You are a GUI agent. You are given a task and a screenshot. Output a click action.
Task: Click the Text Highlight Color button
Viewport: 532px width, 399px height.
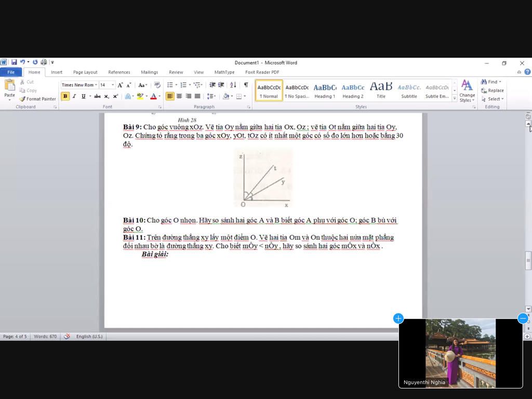tap(140, 96)
